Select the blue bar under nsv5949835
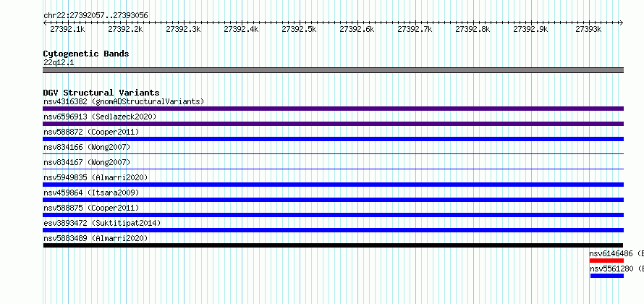Screen dimensions: 644x304 [333, 185]
